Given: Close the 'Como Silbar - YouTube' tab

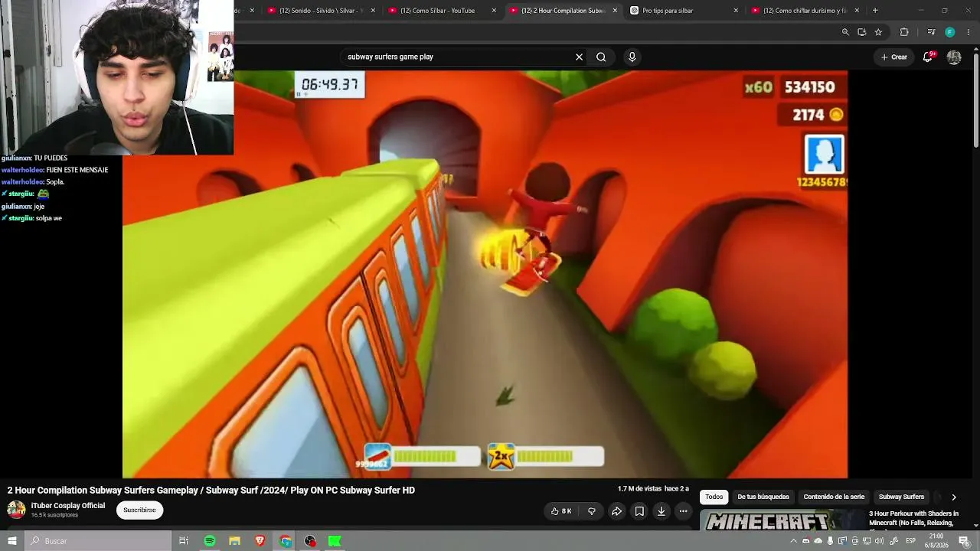Looking at the screenshot, I should tap(494, 11).
